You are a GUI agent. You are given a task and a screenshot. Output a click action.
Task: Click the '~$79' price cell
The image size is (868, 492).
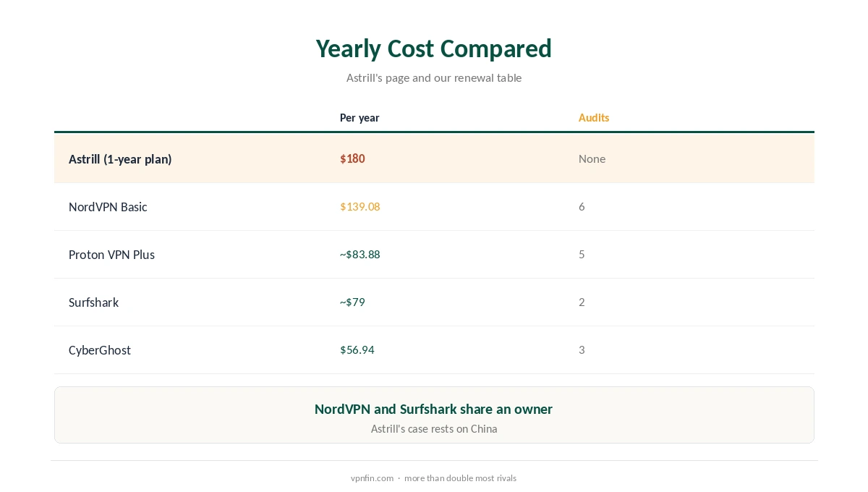pyautogui.click(x=352, y=302)
